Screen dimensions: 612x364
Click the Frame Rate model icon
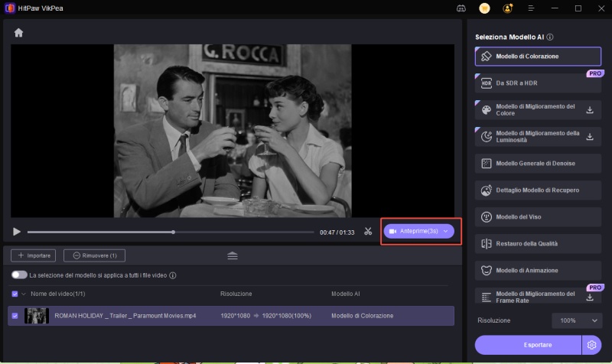click(x=487, y=297)
